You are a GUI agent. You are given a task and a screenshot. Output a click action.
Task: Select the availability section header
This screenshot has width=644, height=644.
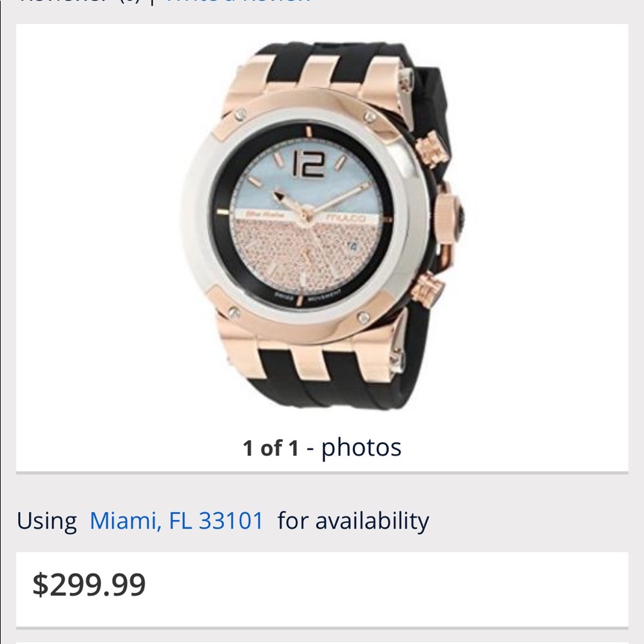225,522
